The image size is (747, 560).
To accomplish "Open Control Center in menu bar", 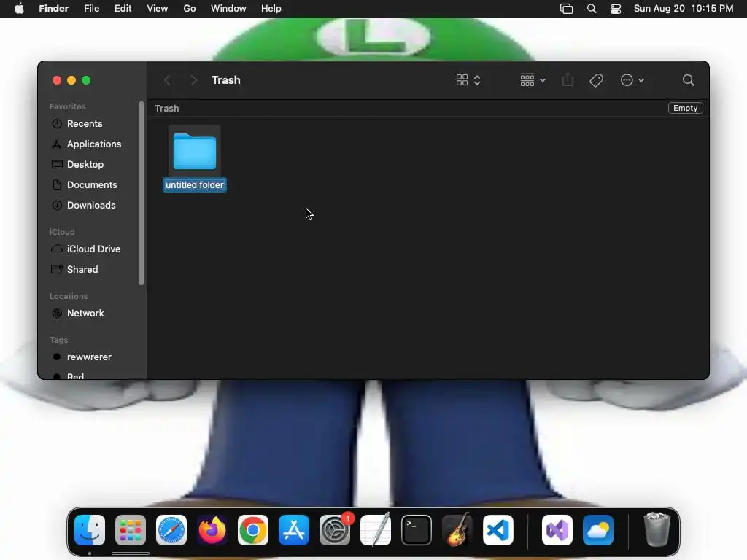I will 616,9.
